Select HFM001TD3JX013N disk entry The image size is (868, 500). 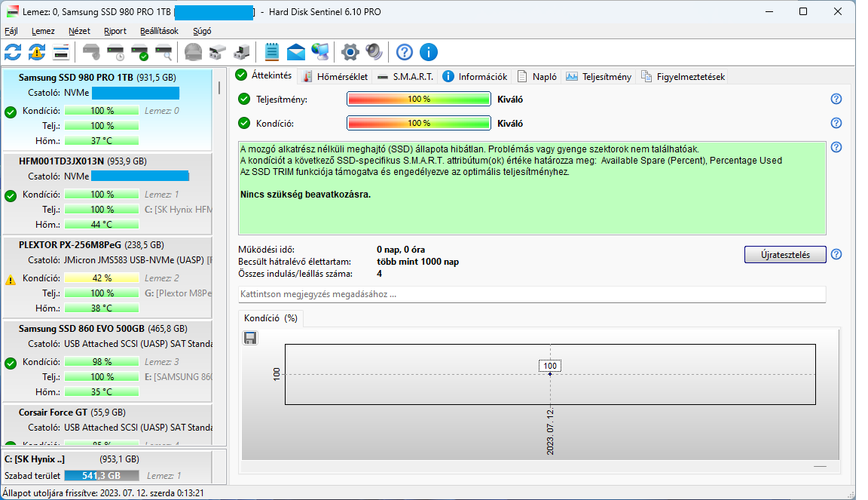coord(108,193)
